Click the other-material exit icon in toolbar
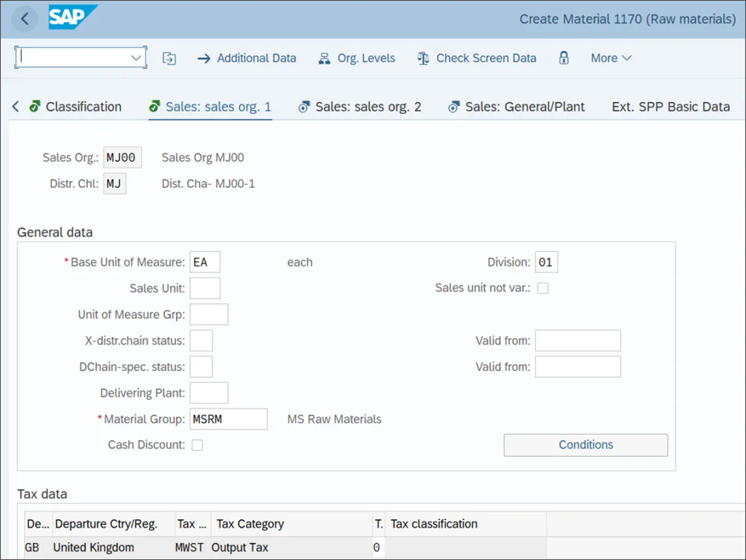This screenshot has height=560, width=746. 169,59
